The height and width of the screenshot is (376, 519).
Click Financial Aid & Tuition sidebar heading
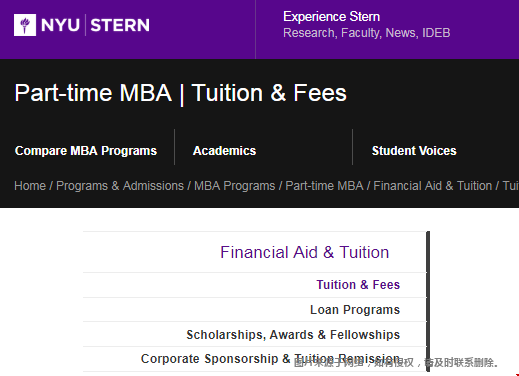305,252
